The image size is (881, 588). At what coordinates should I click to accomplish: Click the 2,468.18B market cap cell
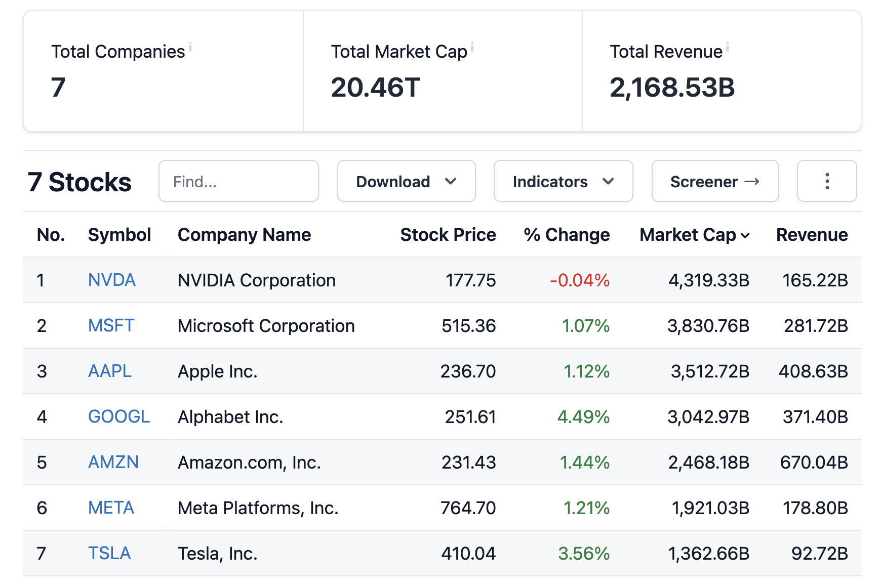click(709, 462)
